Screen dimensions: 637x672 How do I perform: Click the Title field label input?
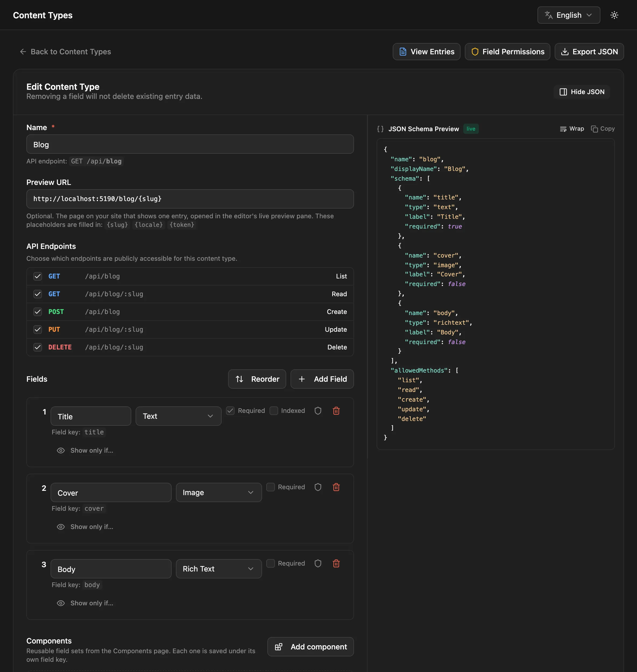click(91, 416)
